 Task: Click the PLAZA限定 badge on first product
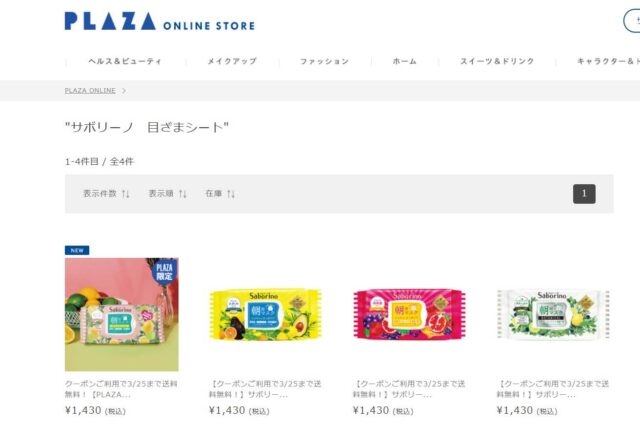tap(164, 271)
